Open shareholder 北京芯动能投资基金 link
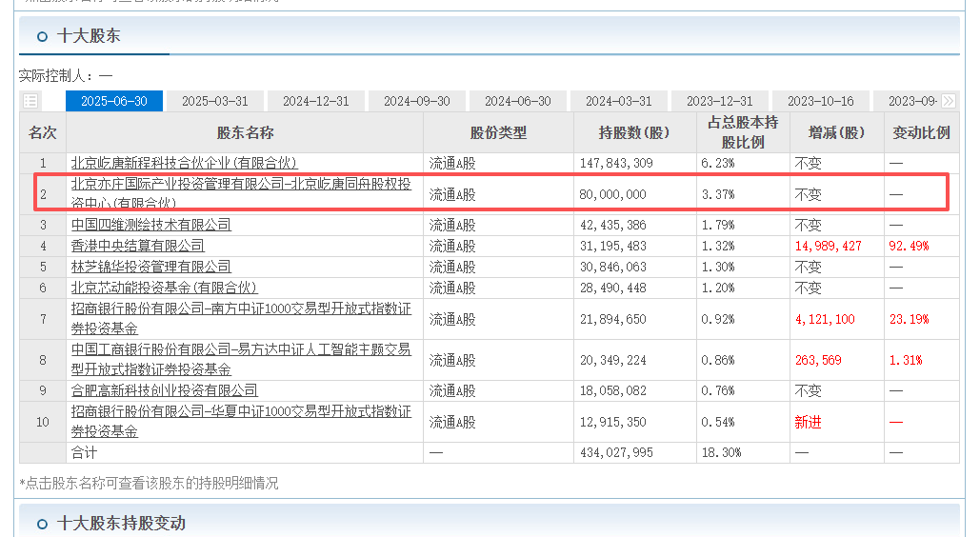 click(164, 288)
